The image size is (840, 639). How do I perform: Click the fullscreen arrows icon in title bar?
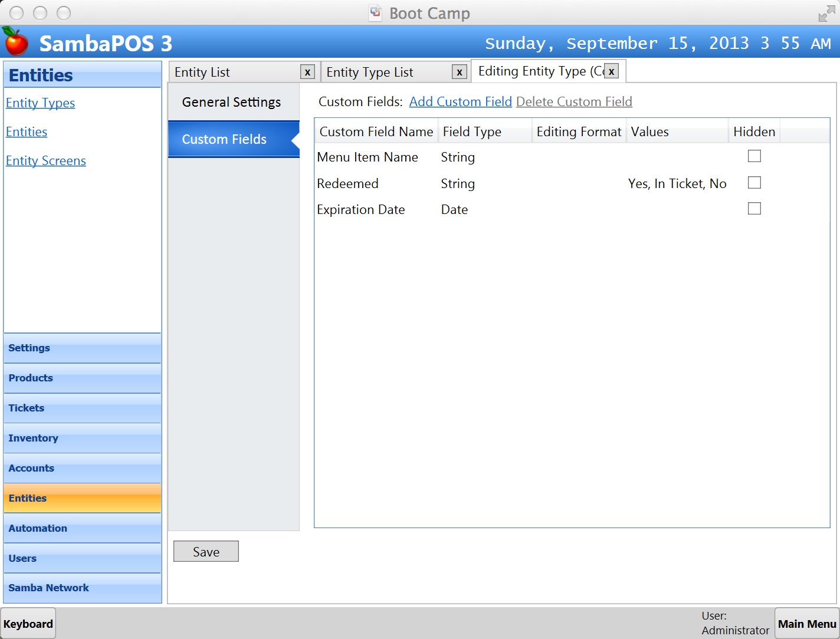tap(826, 14)
